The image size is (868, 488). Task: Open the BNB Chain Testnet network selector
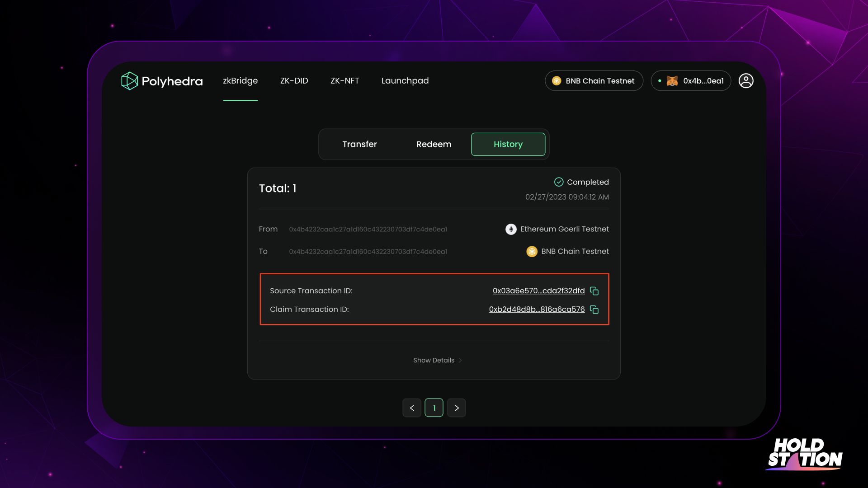594,81
